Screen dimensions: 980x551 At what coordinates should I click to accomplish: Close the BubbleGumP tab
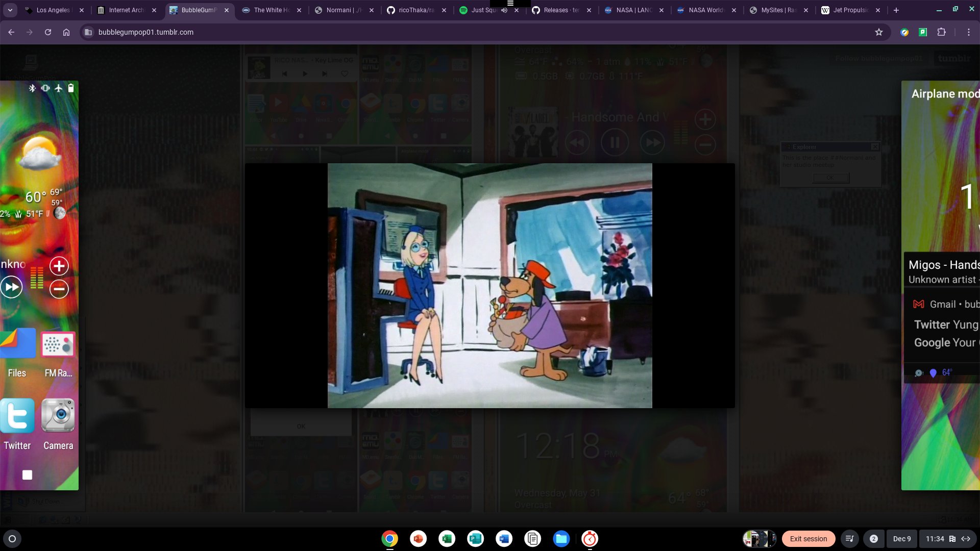click(227, 10)
